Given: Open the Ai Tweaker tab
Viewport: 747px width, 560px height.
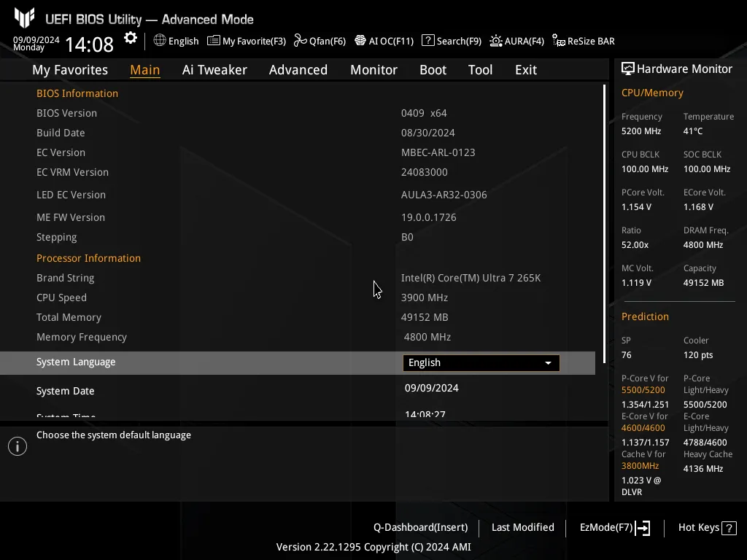Looking at the screenshot, I should point(214,70).
